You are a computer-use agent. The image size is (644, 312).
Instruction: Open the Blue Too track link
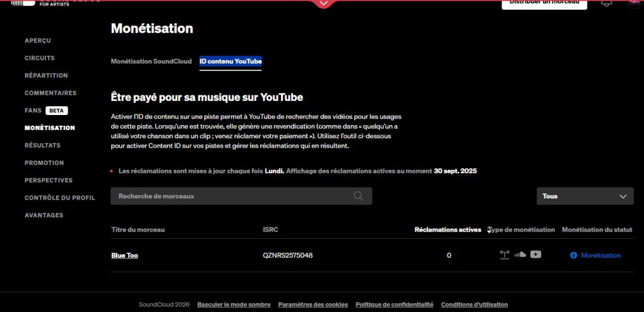124,255
